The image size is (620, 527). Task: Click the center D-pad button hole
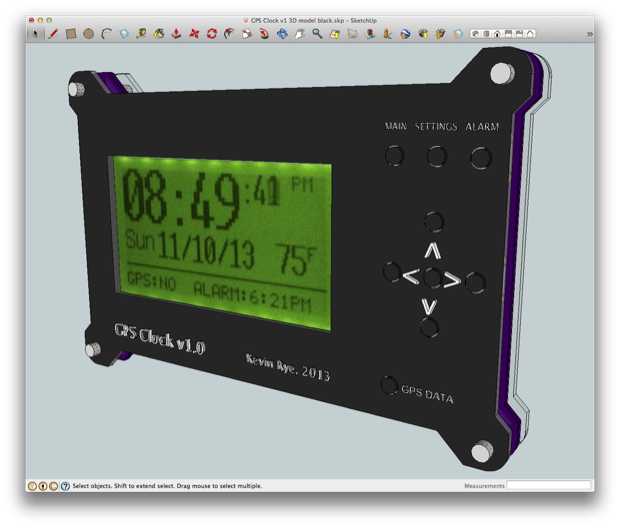tap(432, 278)
